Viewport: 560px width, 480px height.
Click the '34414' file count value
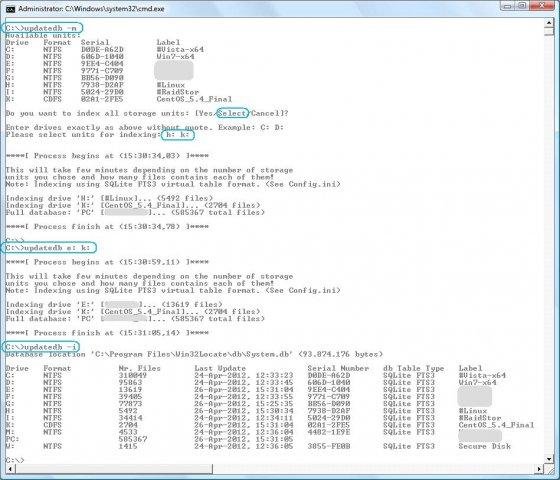(x=130, y=418)
